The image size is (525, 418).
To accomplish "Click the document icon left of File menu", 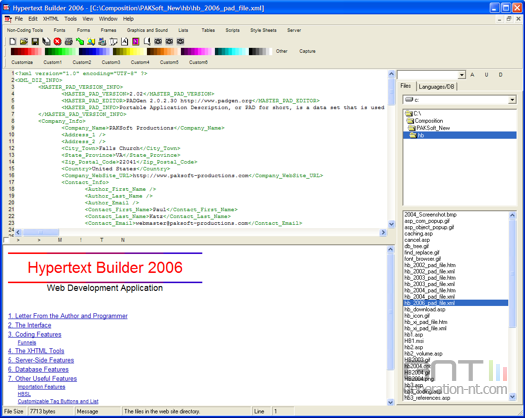I will [8, 19].
